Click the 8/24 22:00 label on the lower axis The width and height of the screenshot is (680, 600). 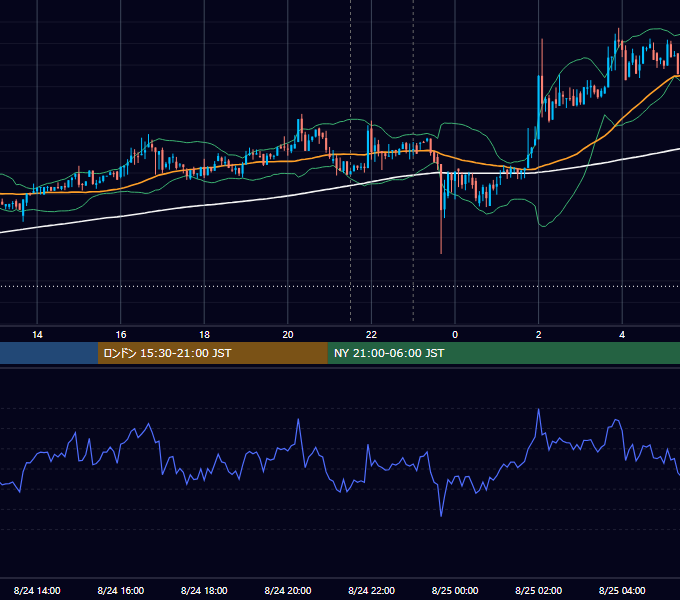371,590
